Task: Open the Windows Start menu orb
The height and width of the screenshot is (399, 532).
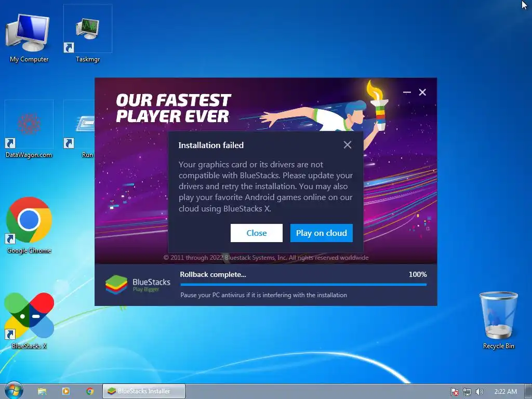Action: pos(14,391)
